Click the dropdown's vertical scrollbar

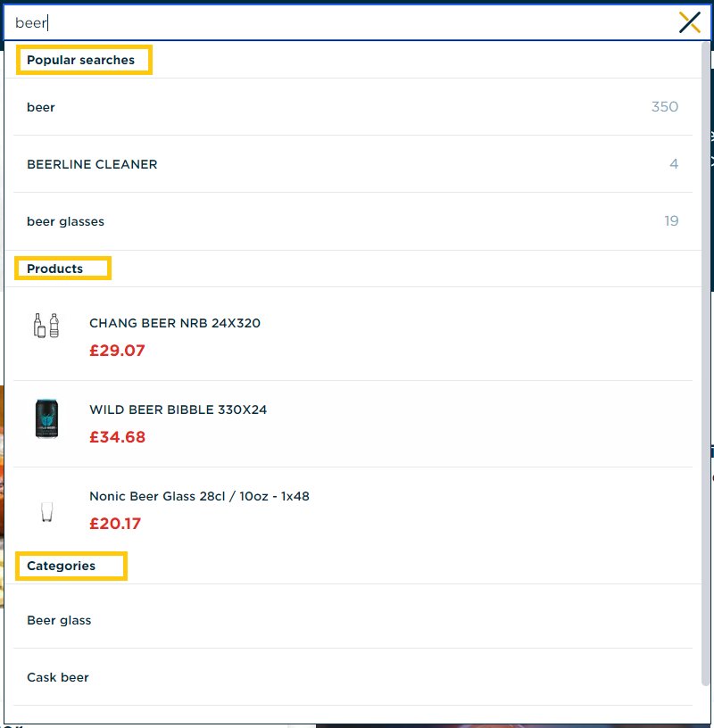pos(706,363)
